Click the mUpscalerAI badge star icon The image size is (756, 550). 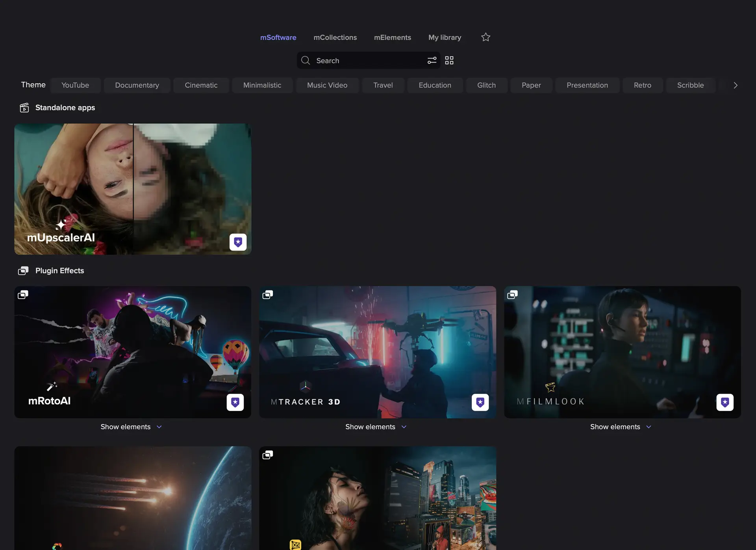point(238,242)
